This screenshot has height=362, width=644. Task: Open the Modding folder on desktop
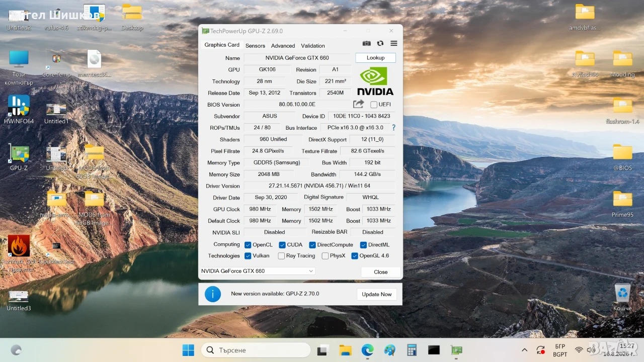(x=622, y=63)
